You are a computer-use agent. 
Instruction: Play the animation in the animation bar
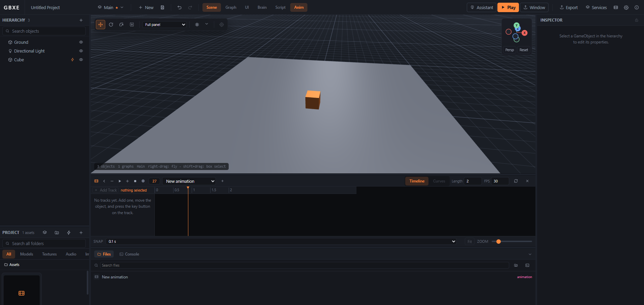tap(120, 181)
